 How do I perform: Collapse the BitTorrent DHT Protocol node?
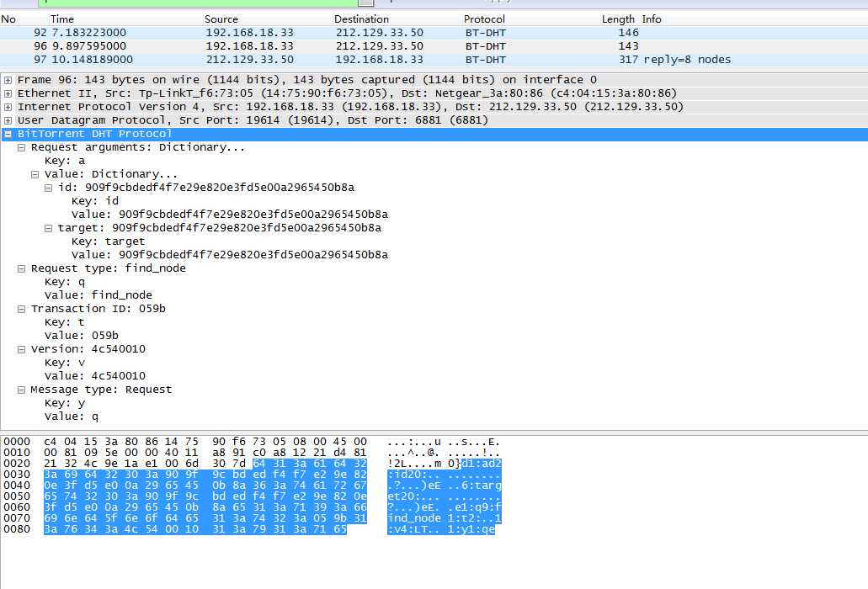pos(8,134)
